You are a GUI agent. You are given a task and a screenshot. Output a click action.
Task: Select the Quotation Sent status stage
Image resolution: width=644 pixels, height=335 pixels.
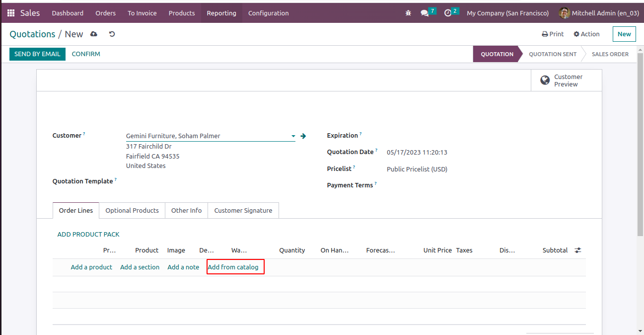pyautogui.click(x=552, y=54)
